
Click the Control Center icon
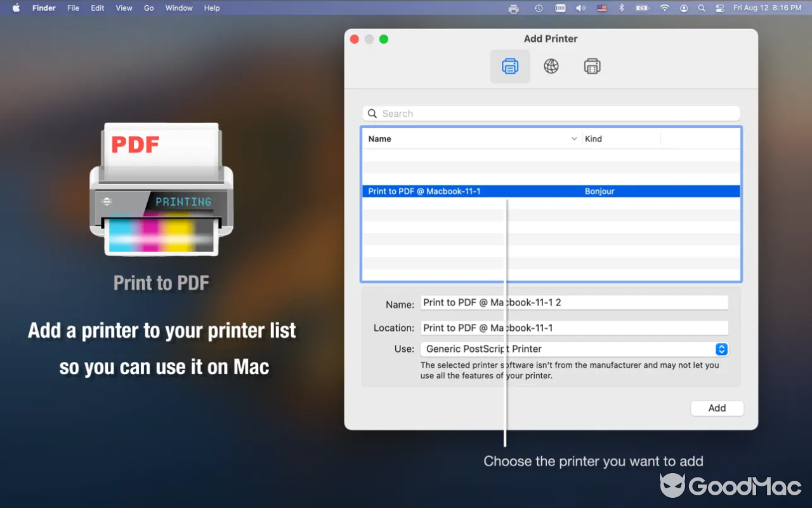[x=719, y=8]
